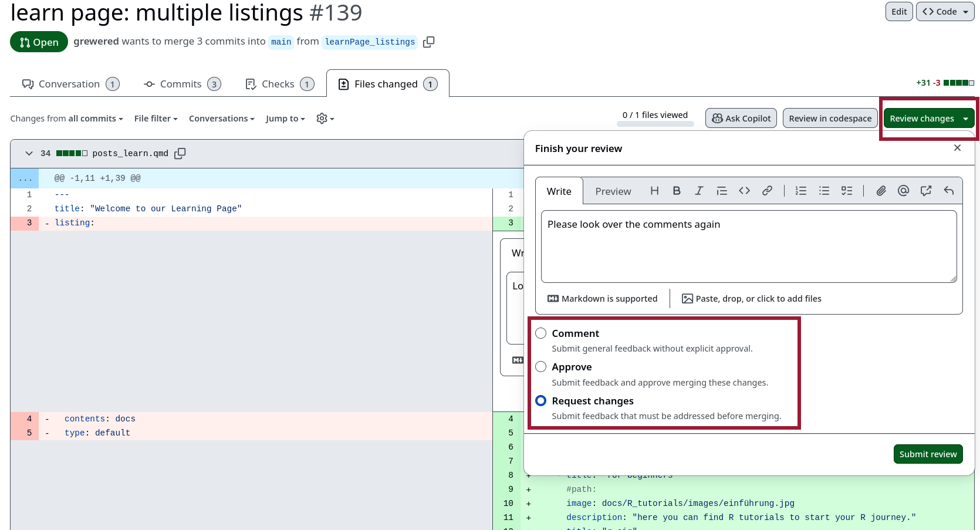Viewport: 980px width, 530px height.
Task: Click into the review comment text box
Action: pos(748,247)
